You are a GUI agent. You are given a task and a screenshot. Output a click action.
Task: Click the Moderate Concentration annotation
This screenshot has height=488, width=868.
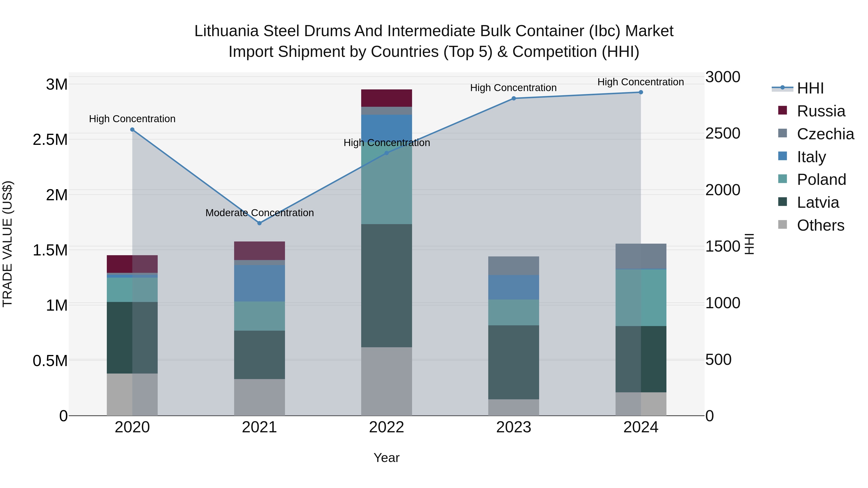[259, 213]
